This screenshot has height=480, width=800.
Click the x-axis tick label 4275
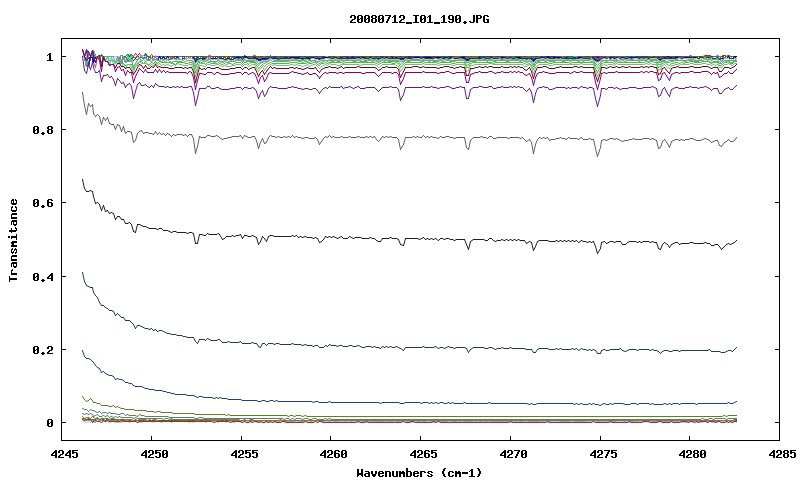pyautogui.click(x=601, y=454)
